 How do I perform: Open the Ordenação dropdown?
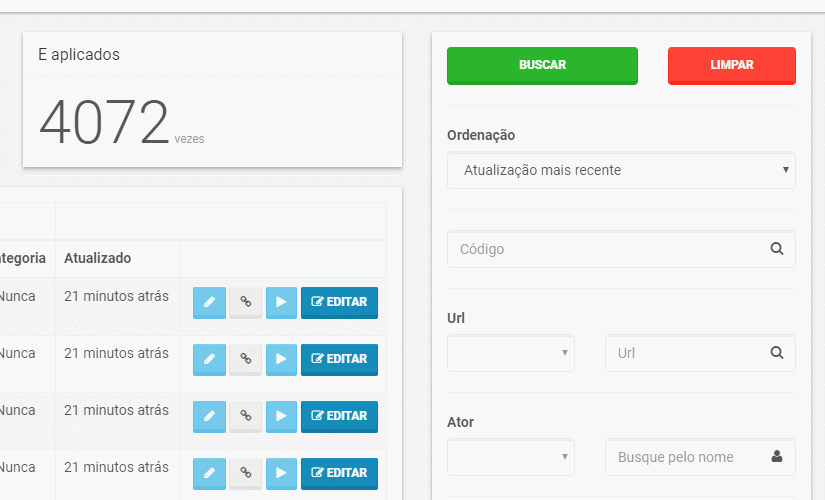pyautogui.click(x=621, y=170)
